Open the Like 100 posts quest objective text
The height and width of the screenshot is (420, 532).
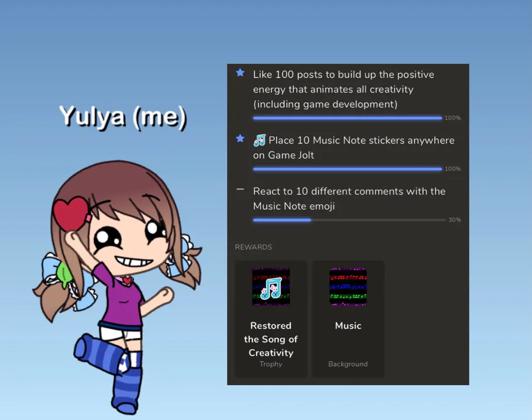point(343,89)
